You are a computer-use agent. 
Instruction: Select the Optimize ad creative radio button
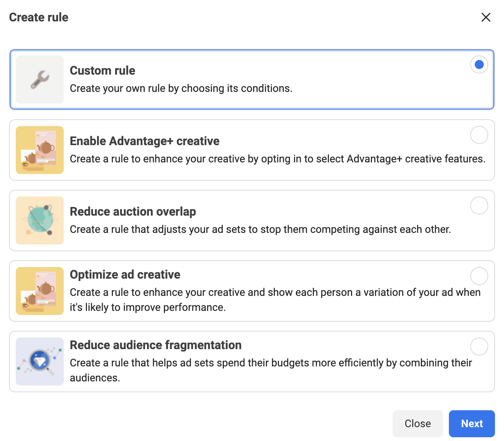click(x=479, y=276)
